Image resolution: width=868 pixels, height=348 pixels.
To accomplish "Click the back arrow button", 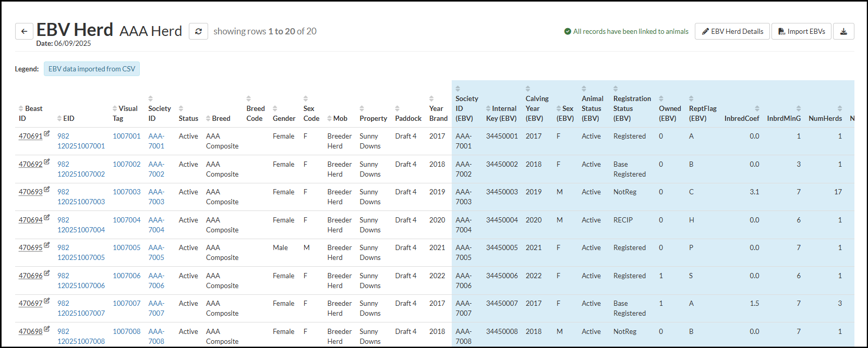I will pos(24,32).
